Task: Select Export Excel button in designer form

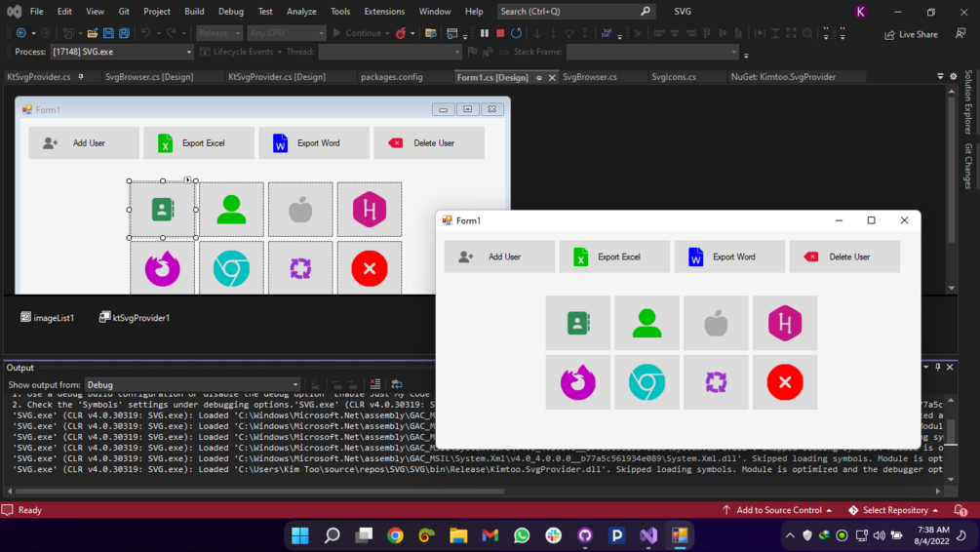Action: pos(199,143)
